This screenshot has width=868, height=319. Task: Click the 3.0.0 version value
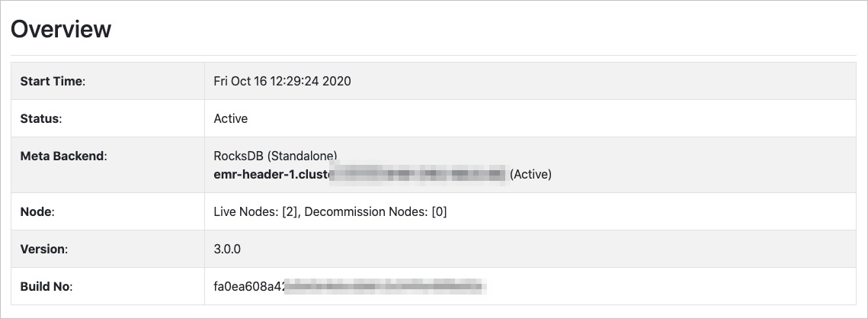tap(227, 249)
